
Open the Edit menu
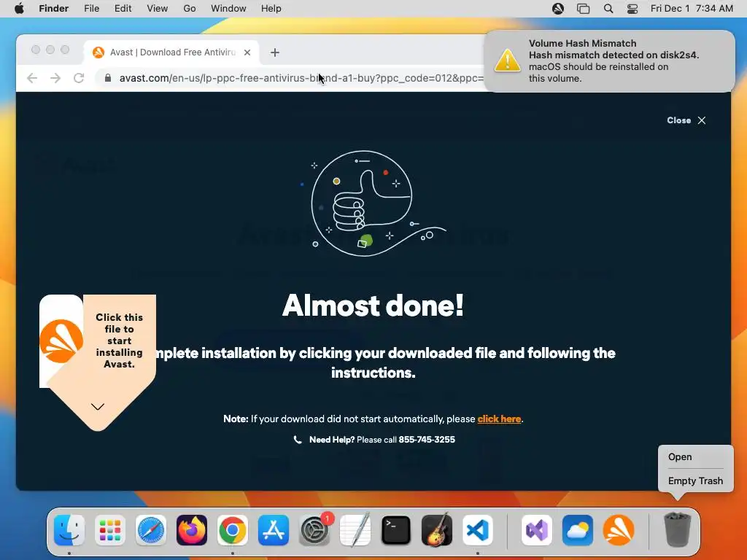(123, 9)
